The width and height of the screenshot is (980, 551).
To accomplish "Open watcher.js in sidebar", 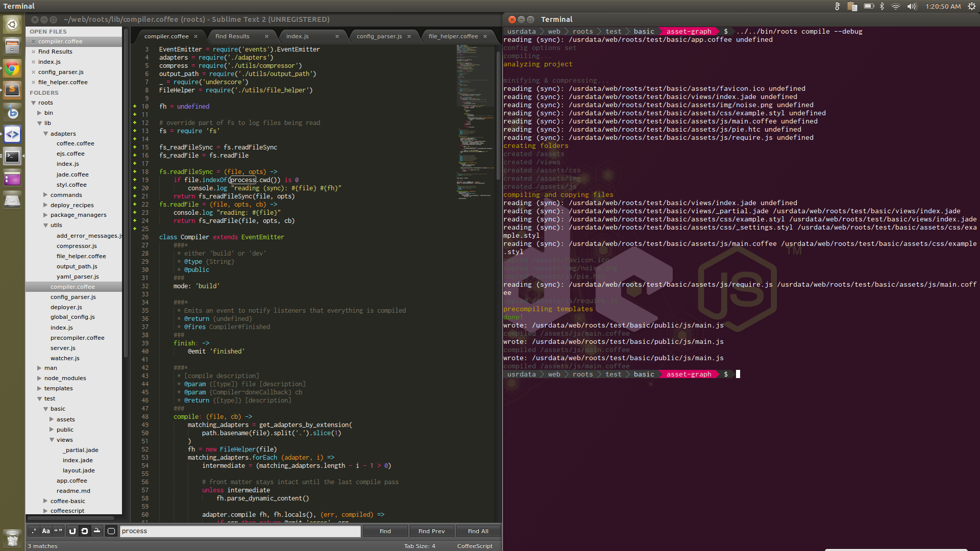I will point(65,358).
